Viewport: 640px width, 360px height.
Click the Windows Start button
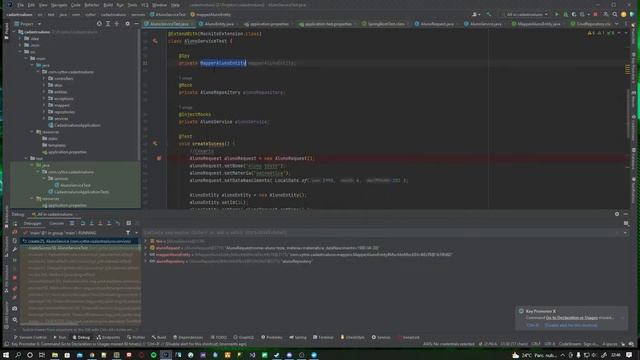pyautogui.click(x=6, y=355)
